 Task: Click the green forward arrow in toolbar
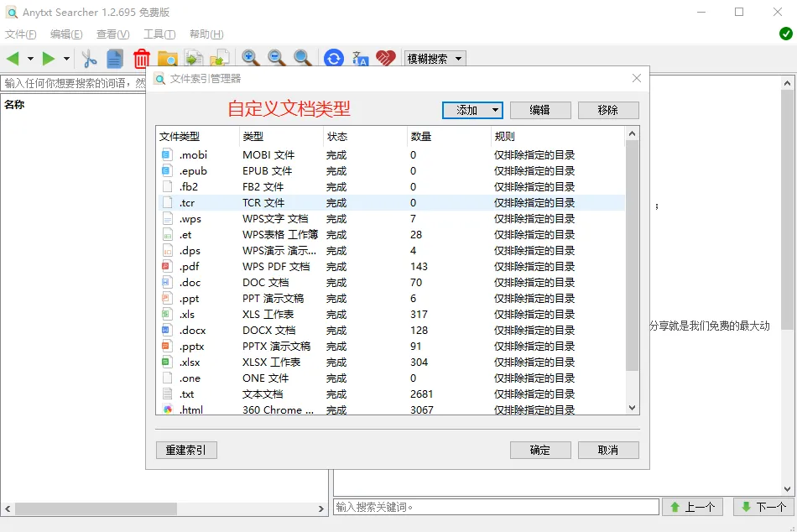49,59
